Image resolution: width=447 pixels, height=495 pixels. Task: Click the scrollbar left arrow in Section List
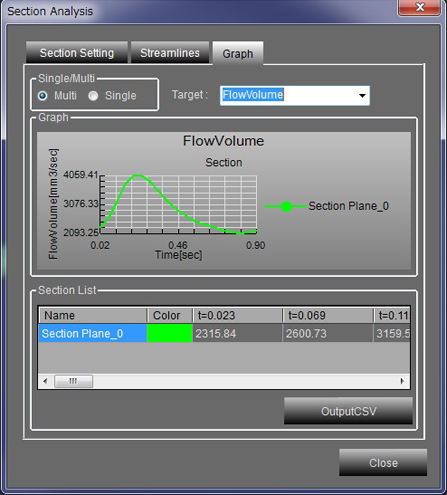pos(46,381)
